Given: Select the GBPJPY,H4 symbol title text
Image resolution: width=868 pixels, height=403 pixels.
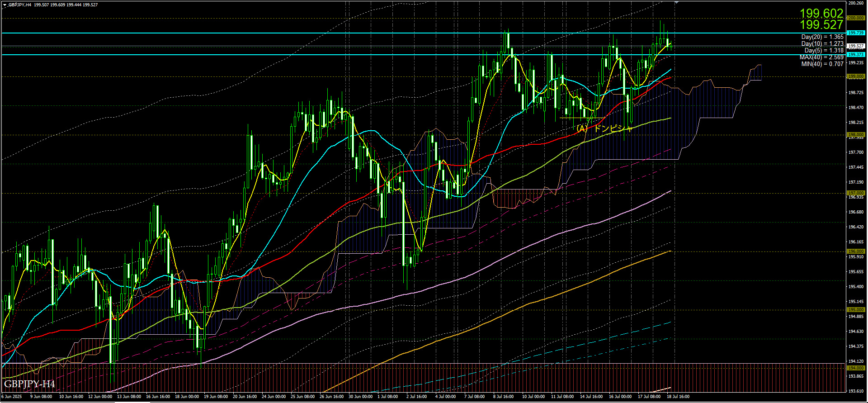Looking at the screenshot, I should click(x=20, y=5).
